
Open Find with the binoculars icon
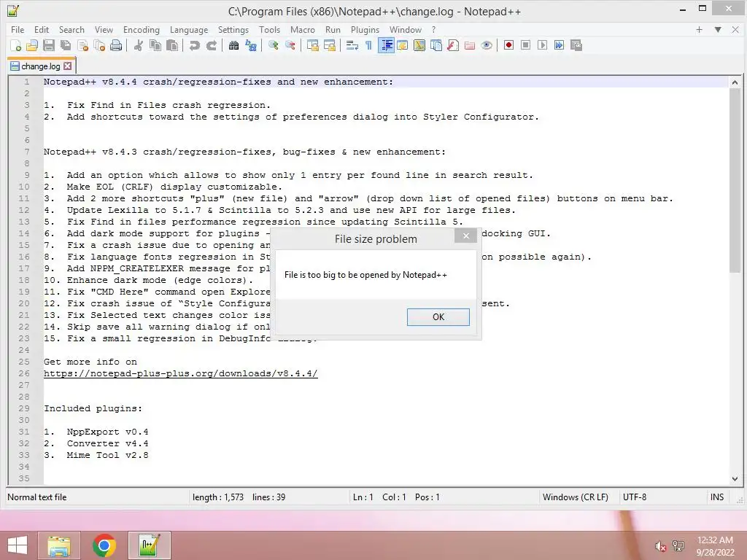pyautogui.click(x=233, y=45)
